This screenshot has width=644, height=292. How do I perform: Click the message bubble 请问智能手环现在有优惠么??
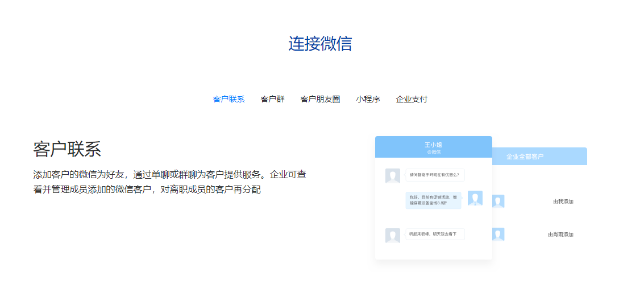pyautogui.click(x=435, y=175)
